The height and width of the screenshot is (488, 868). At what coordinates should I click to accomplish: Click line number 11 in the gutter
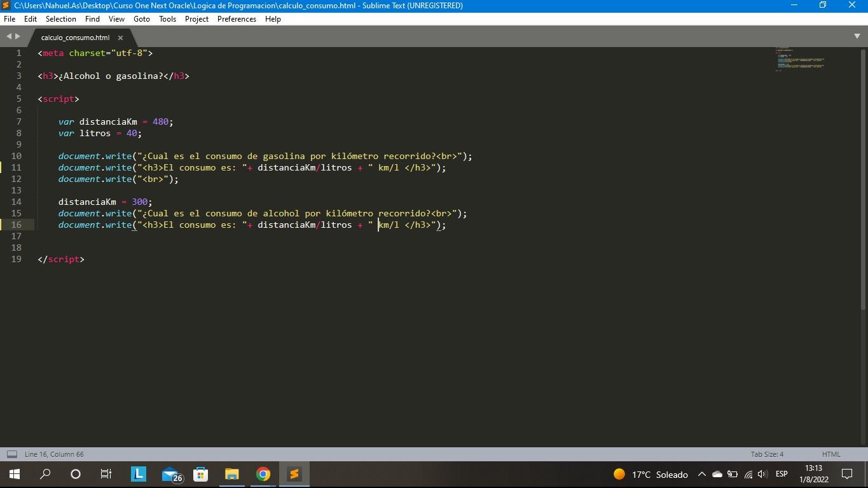click(x=16, y=167)
